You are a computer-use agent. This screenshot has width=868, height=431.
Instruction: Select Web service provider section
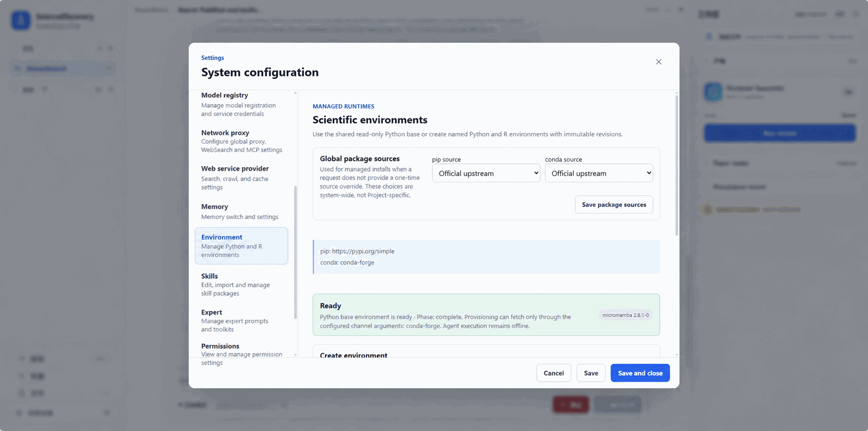coord(241,177)
